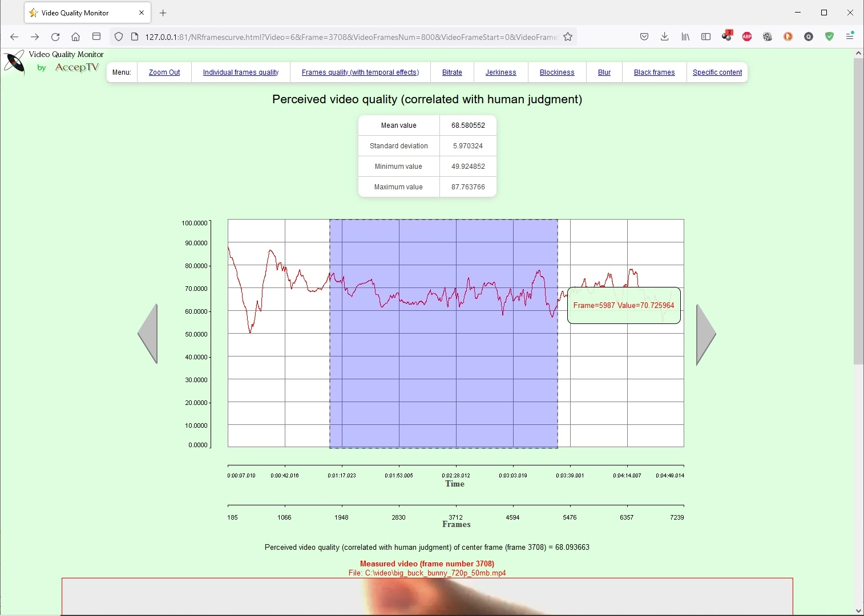Open the downloads panel icon
Image resolution: width=864 pixels, height=616 pixels.
[665, 37]
